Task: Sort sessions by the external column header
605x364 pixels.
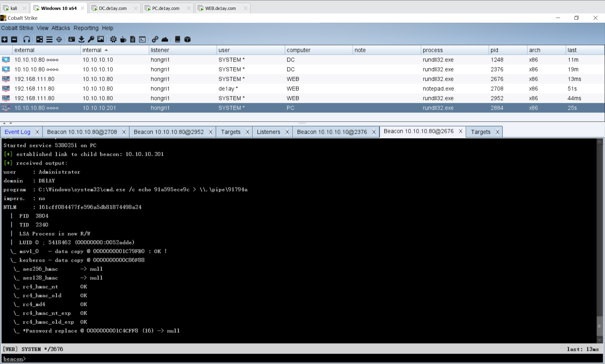Action: pyautogui.click(x=46, y=50)
